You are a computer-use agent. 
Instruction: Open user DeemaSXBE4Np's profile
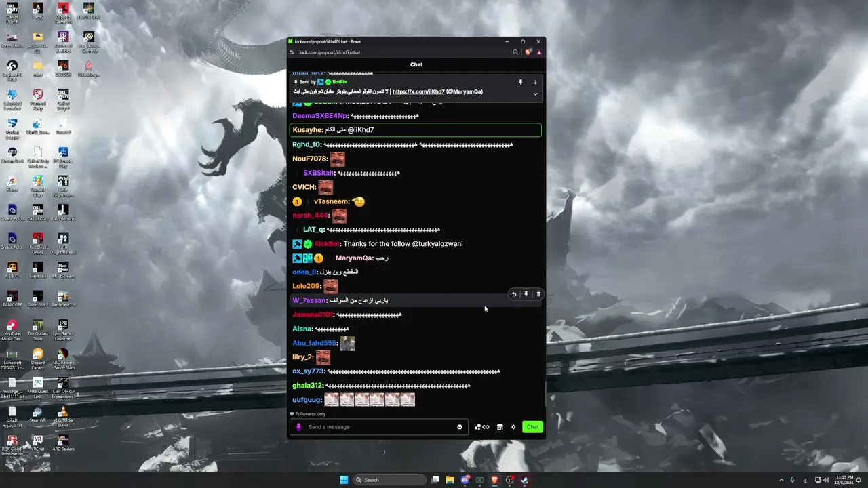319,116
